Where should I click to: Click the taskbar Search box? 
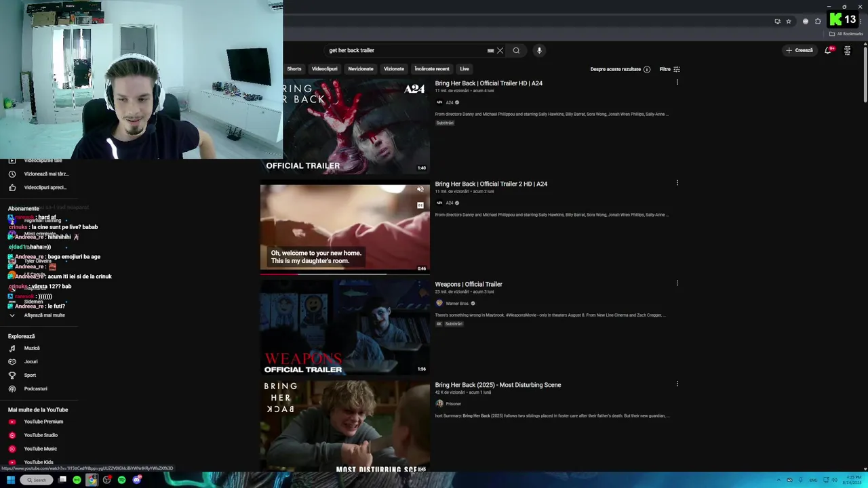[36, 480]
